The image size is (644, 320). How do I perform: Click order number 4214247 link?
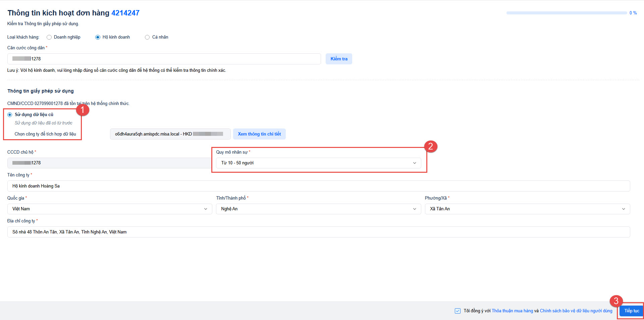pyautogui.click(x=125, y=13)
